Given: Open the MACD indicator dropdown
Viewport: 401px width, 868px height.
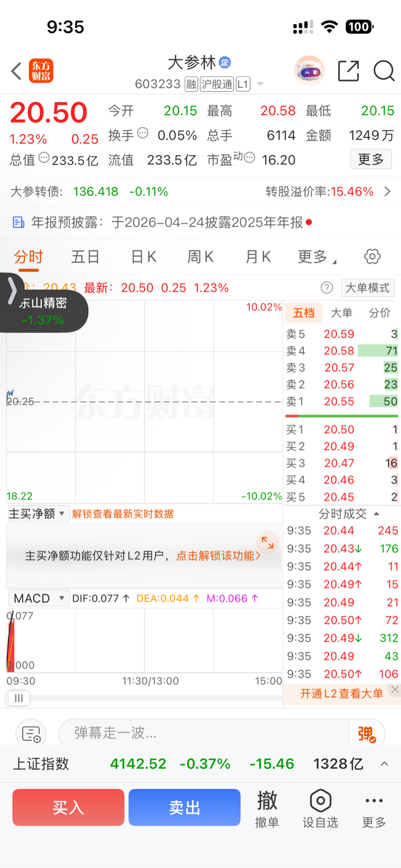Looking at the screenshot, I should (x=38, y=598).
